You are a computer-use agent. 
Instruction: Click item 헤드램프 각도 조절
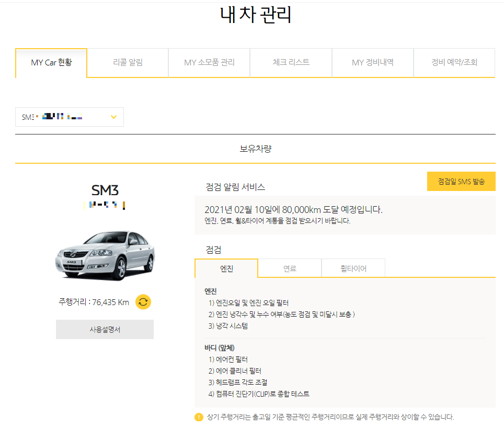[238, 383]
